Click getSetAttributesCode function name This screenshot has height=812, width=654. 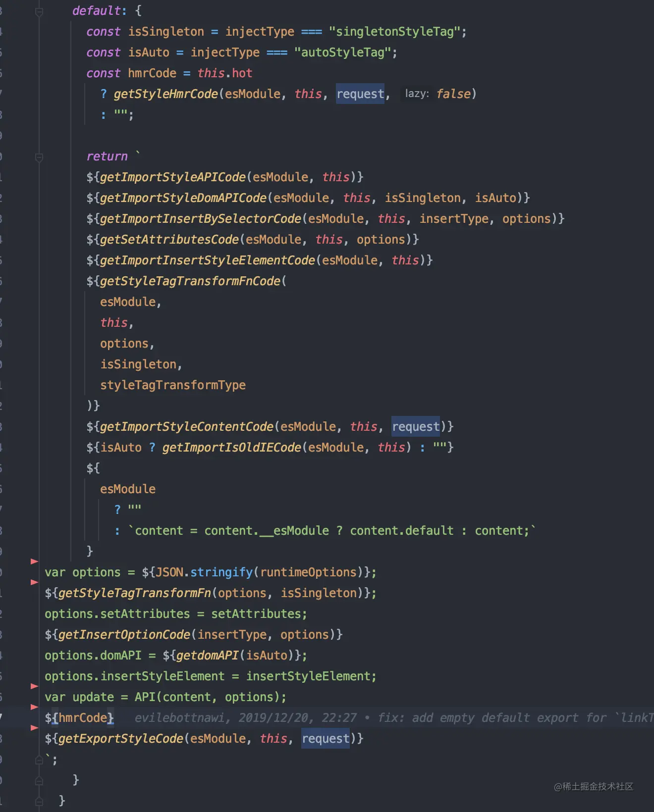[169, 239]
